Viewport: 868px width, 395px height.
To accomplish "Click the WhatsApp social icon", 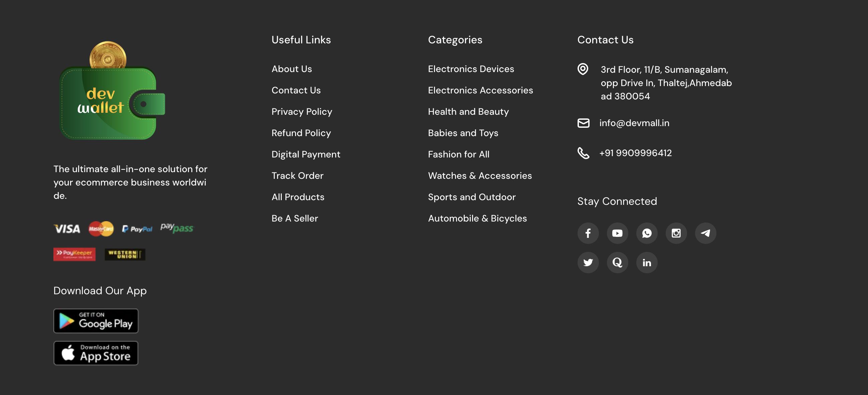I will 647,233.
